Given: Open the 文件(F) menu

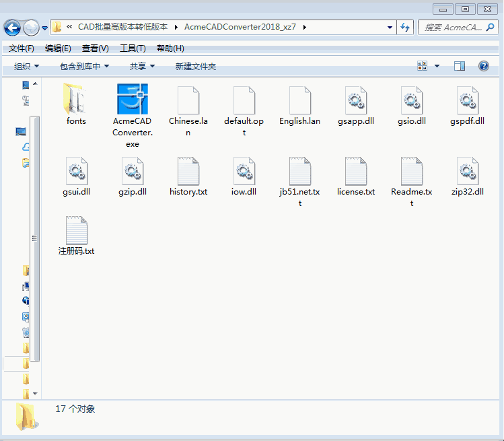Looking at the screenshot, I should (22, 48).
